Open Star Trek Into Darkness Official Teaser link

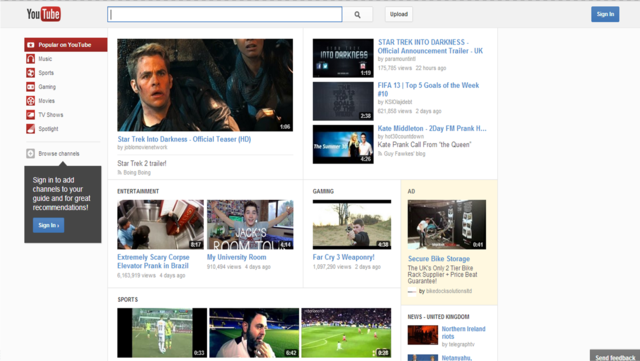coord(184,139)
